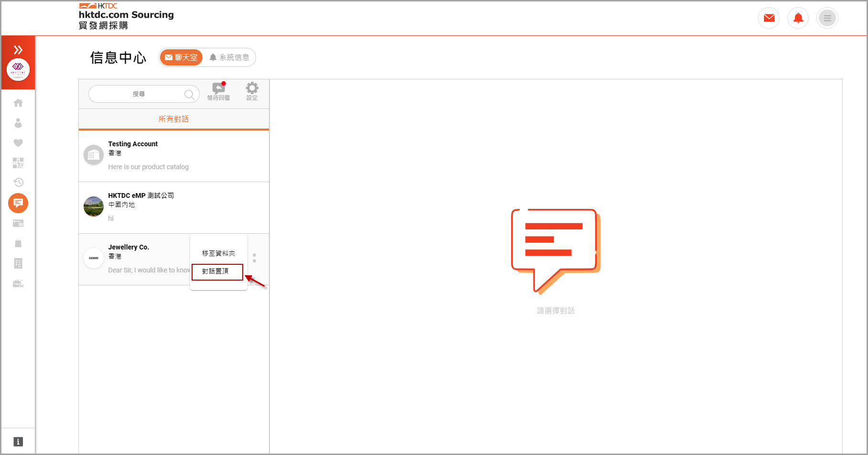
Task: Open the Testing Account conversation
Action: [x=174, y=156]
